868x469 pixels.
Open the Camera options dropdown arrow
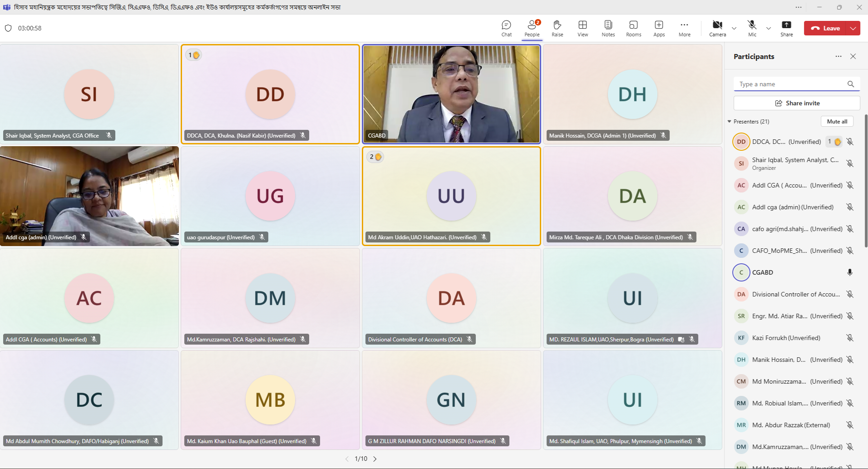[734, 28]
